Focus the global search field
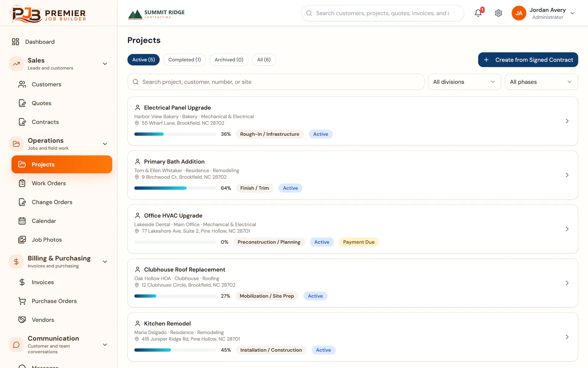Image resolution: width=588 pixels, height=368 pixels. [x=383, y=13]
